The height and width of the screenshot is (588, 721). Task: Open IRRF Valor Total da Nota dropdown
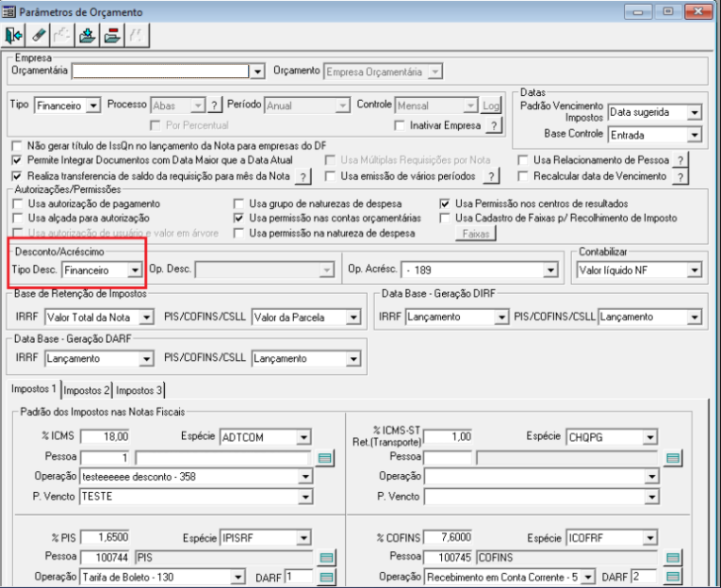[x=146, y=318]
